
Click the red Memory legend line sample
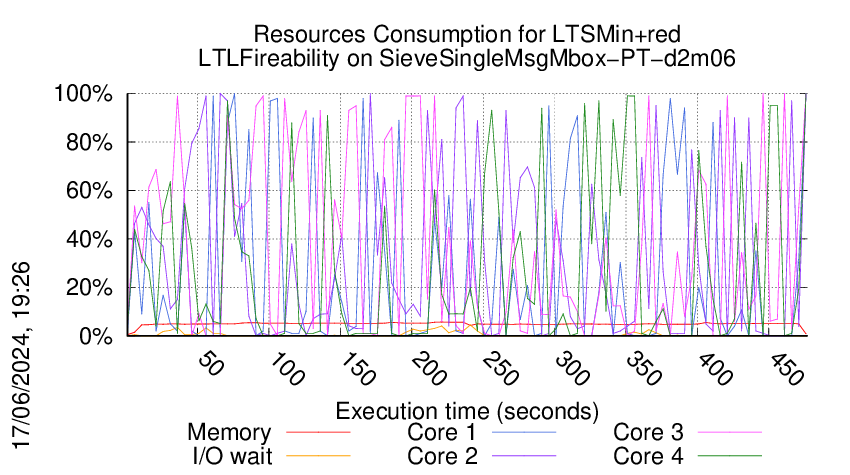coord(318,432)
